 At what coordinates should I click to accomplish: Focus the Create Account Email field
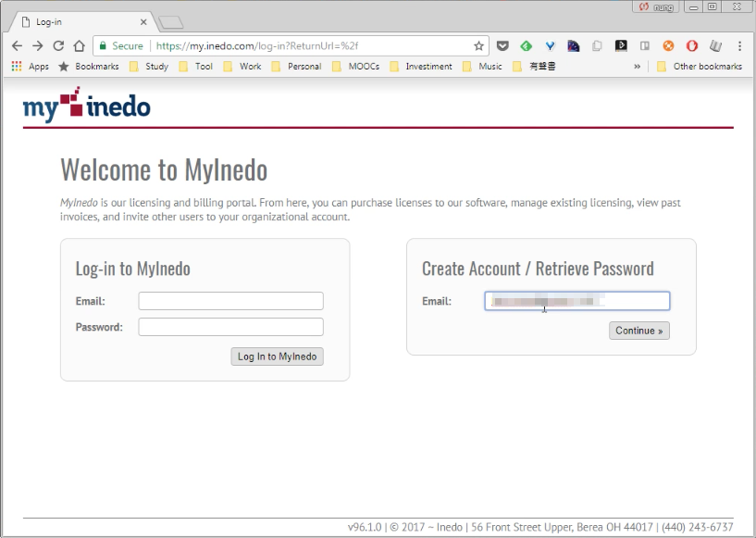pos(577,301)
